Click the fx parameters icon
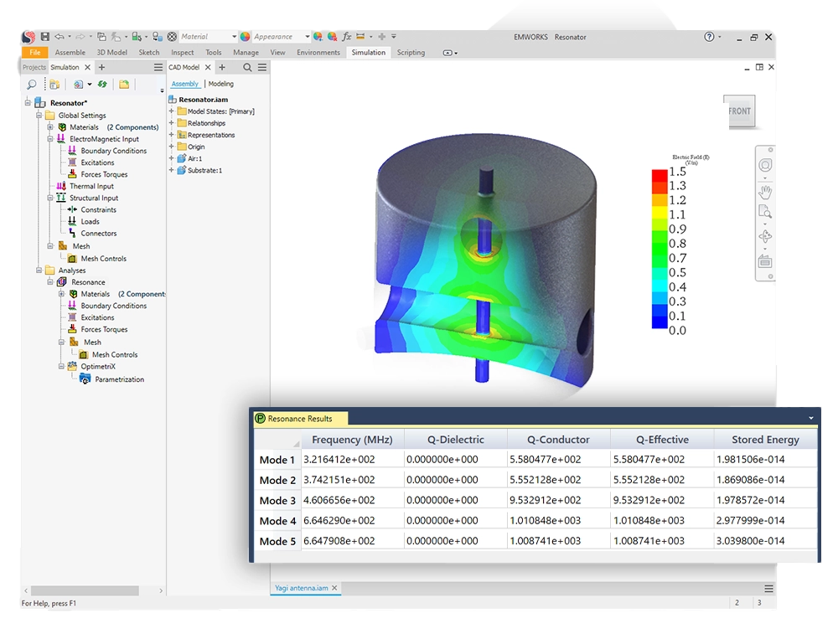838x644 pixels. 346,37
